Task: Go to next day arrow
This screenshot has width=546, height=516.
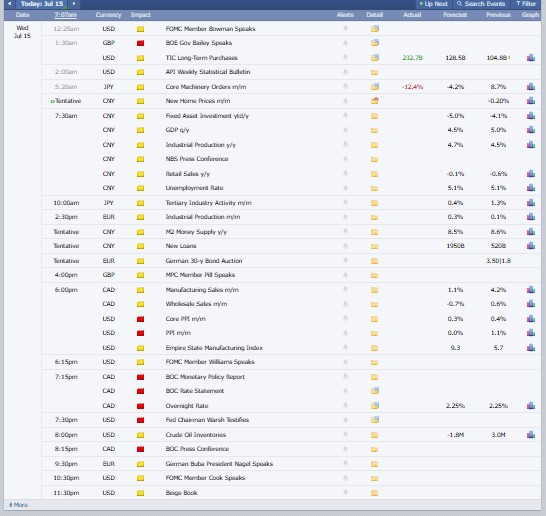Action: [x=74, y=4]
